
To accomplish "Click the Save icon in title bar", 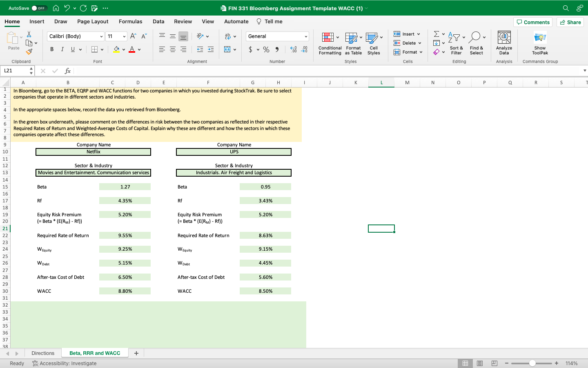I will [95, 8].
